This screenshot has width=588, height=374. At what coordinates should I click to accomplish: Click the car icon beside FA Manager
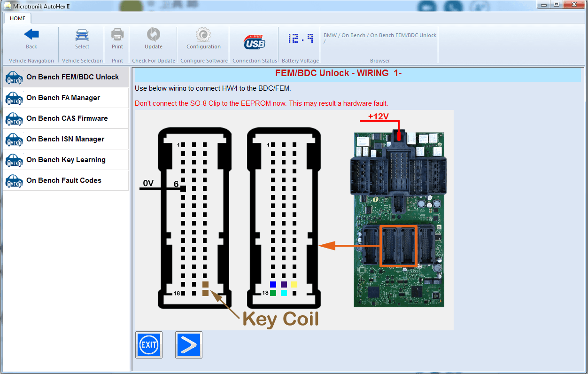coord(14,98)
